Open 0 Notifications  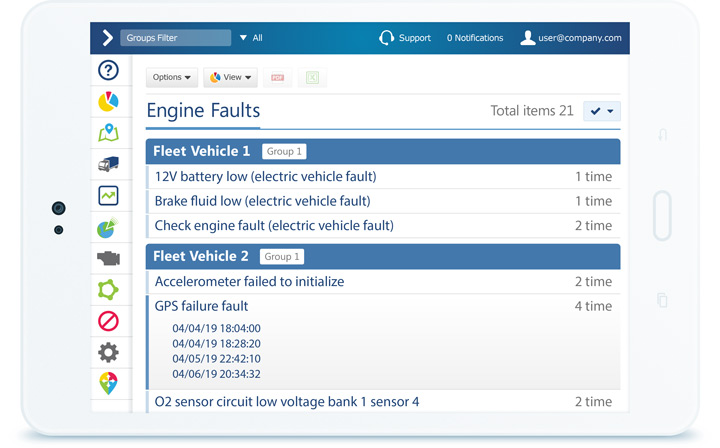click(475, 38)
